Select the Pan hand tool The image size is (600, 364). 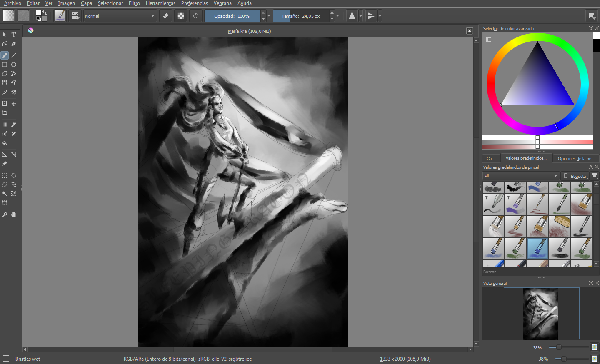coord(14,214)
